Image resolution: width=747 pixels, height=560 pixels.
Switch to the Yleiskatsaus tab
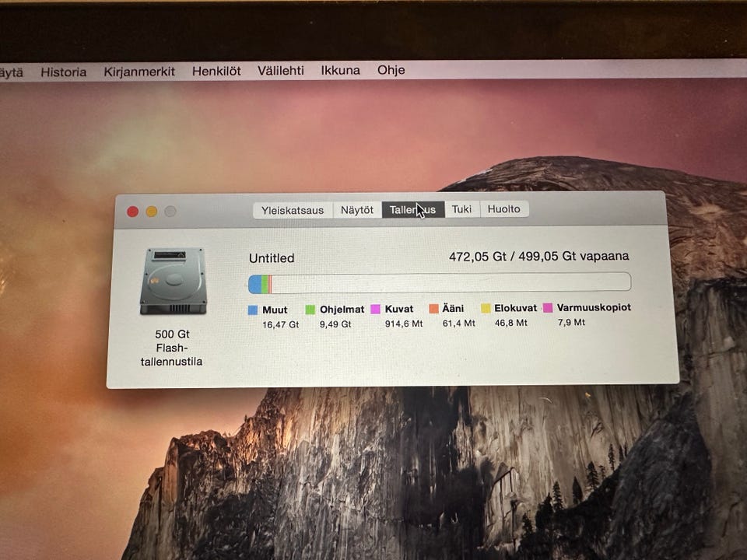[292, 210]
